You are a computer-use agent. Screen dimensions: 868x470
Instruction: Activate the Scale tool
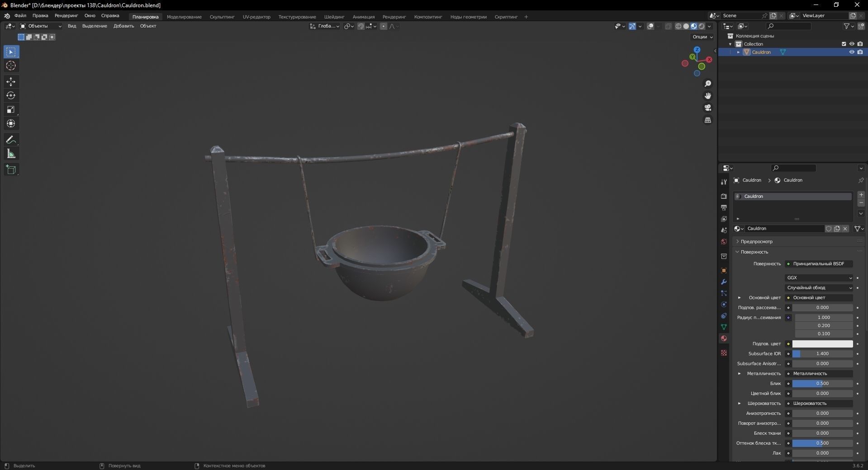(11, 109)
